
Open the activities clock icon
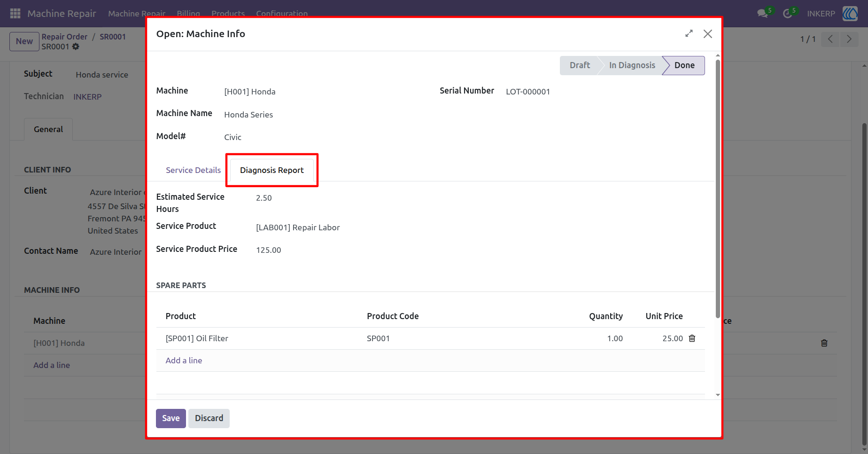tap(788, 14)
